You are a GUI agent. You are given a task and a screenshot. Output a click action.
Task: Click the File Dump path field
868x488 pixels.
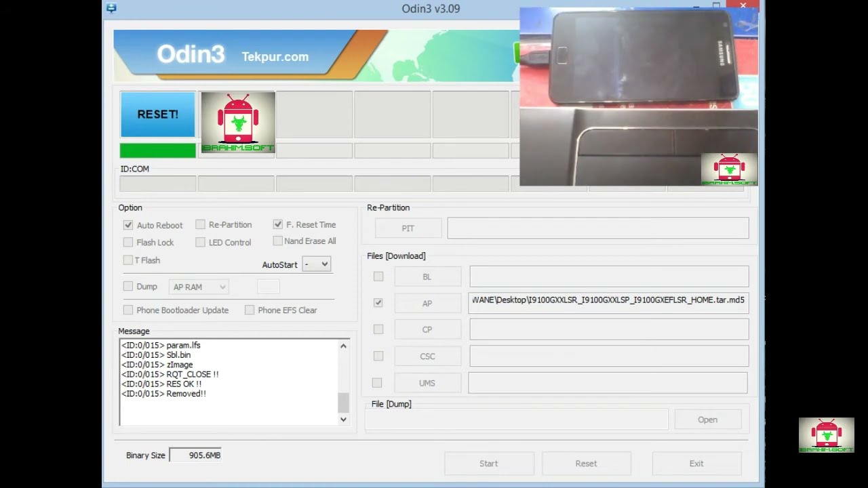pyautogui.click(x=517, y=420)
